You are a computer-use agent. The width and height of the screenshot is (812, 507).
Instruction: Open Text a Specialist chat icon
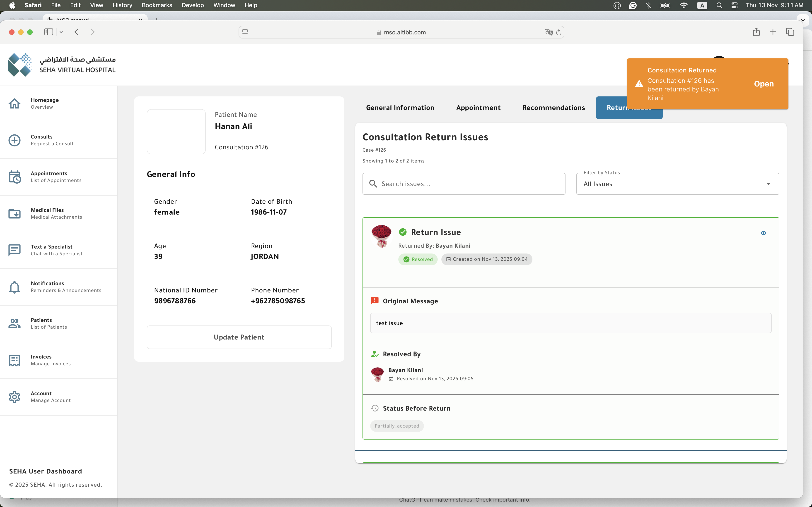(14, 250)
